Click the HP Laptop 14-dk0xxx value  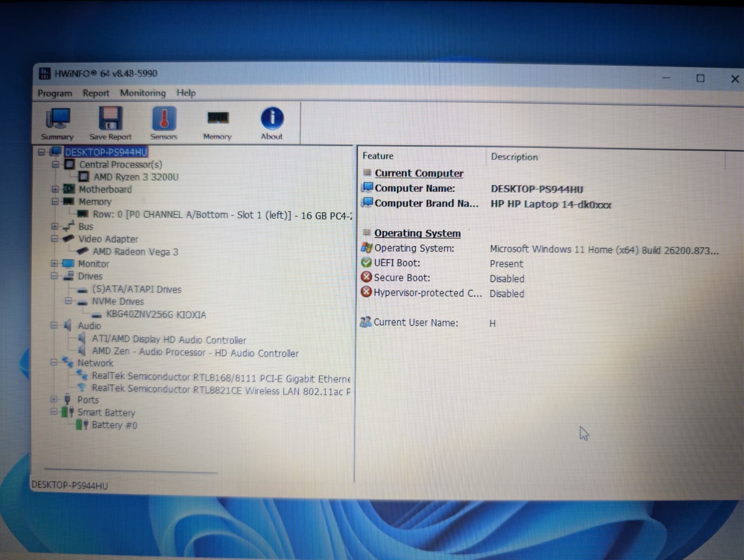pyautogui.click(x=551, y=204)
